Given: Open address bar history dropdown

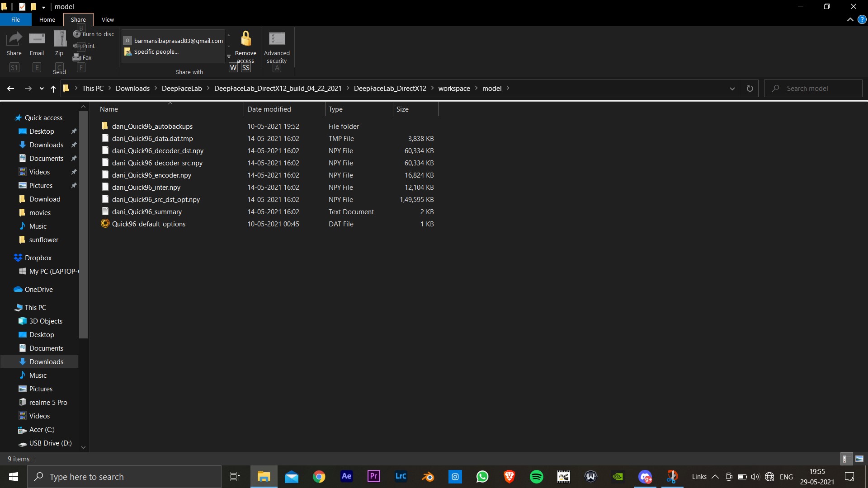Looking at the screenshot, I should [732, 89].
